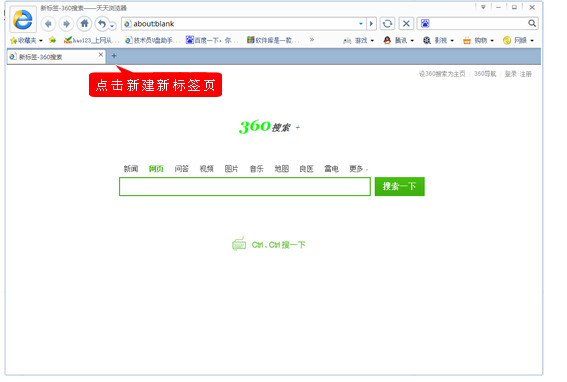Go back with the back arrow button
Screen dimensions: 567x382
tap(48, 24)
